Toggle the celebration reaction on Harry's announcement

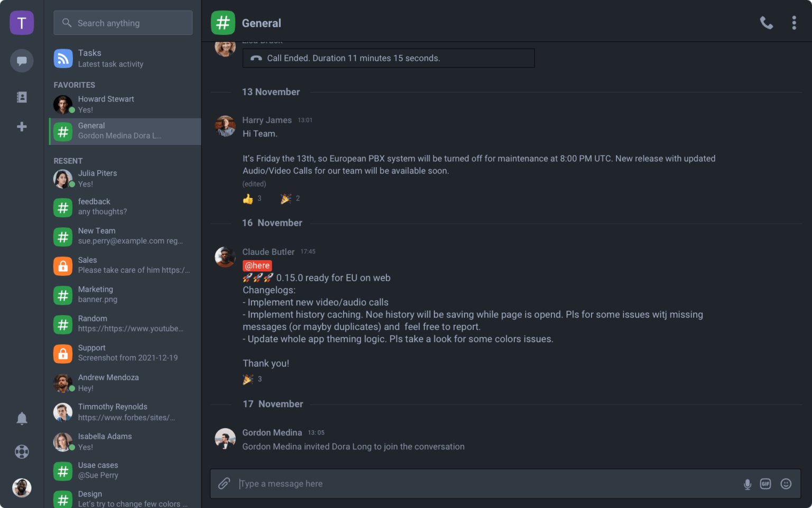(287, 198)
